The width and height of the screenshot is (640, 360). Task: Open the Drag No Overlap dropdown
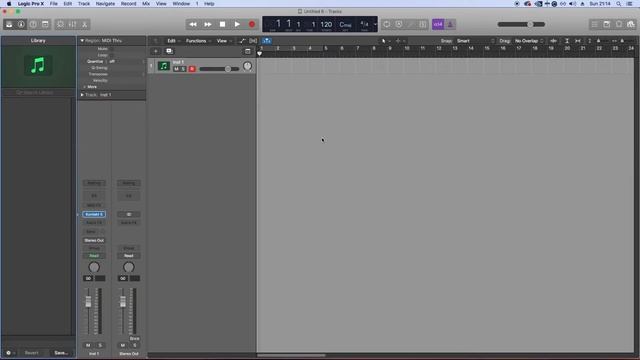point(529,41)
